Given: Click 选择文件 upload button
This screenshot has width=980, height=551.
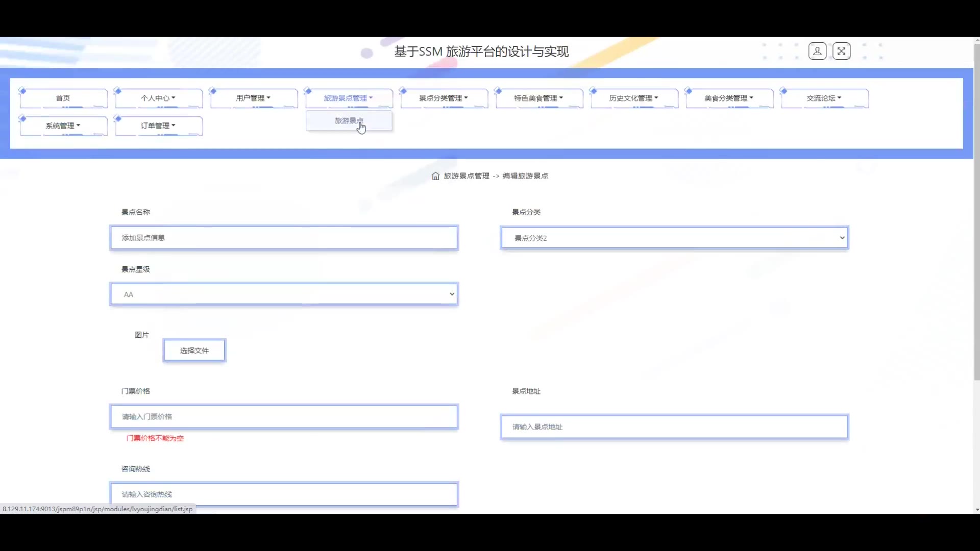Looking at the screenshot, I should pyautogui.click(x=194, y=350).
